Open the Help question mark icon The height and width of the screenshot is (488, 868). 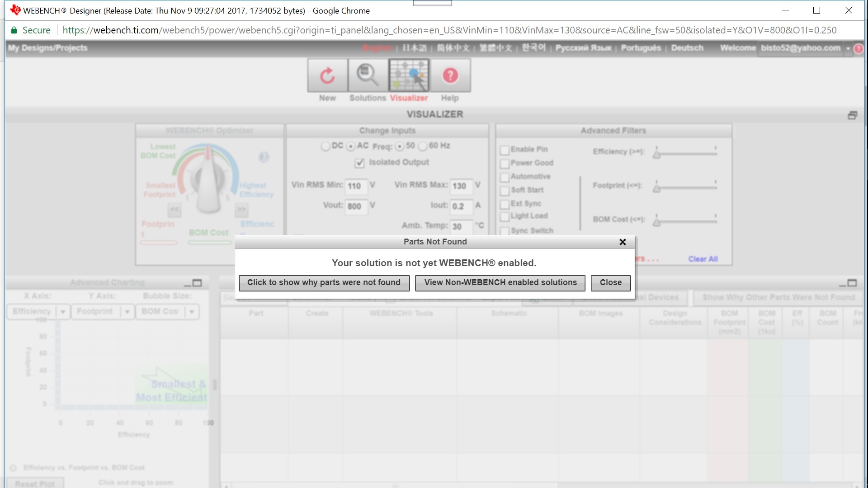pyautogui.click(x=450, y=75)
